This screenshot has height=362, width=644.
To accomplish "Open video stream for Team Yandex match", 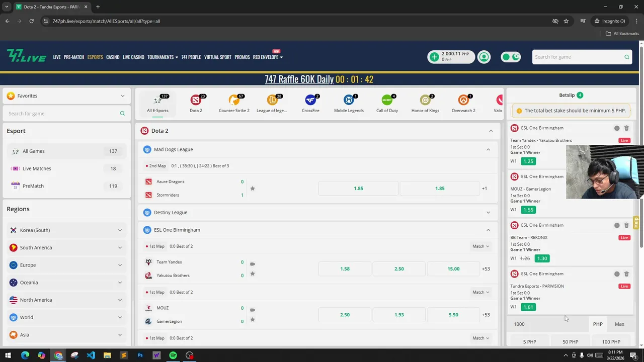I will 253,264.
